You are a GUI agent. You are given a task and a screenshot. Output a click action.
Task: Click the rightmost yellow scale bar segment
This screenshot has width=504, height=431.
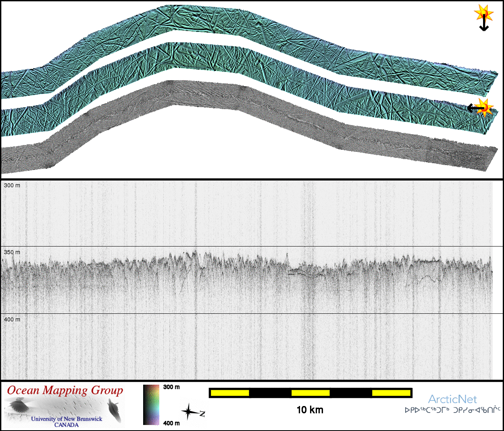click(x=391, y=393)
